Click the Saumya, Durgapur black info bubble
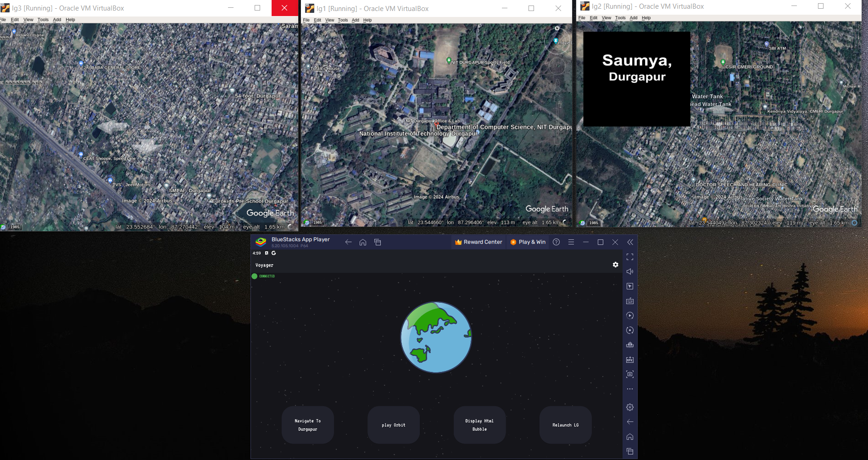 click(x=637, y=79)
